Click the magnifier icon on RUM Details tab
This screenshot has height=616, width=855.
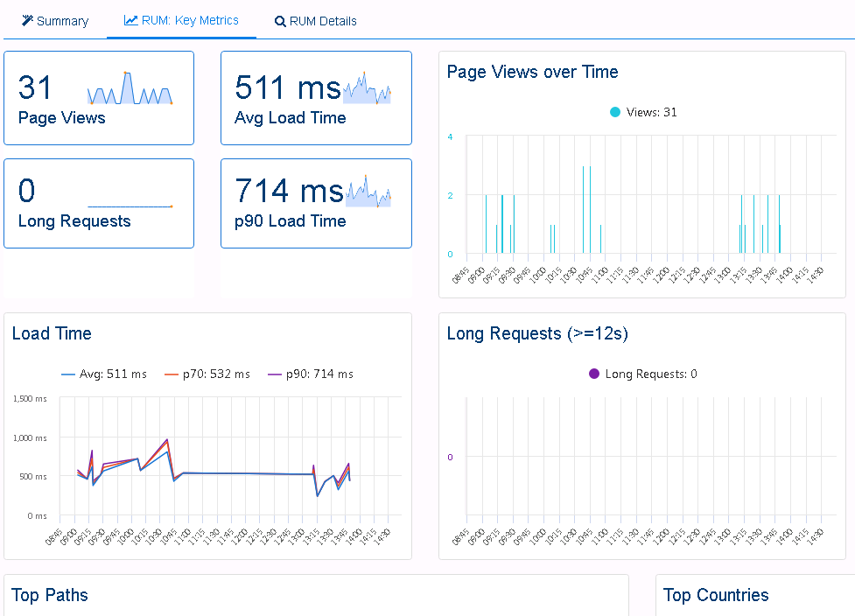coord(280,20)
